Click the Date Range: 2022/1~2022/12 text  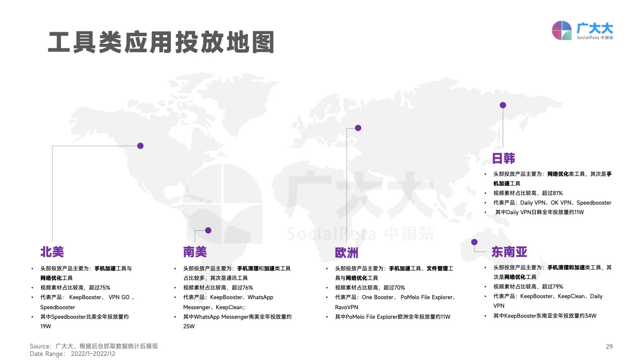72,354
